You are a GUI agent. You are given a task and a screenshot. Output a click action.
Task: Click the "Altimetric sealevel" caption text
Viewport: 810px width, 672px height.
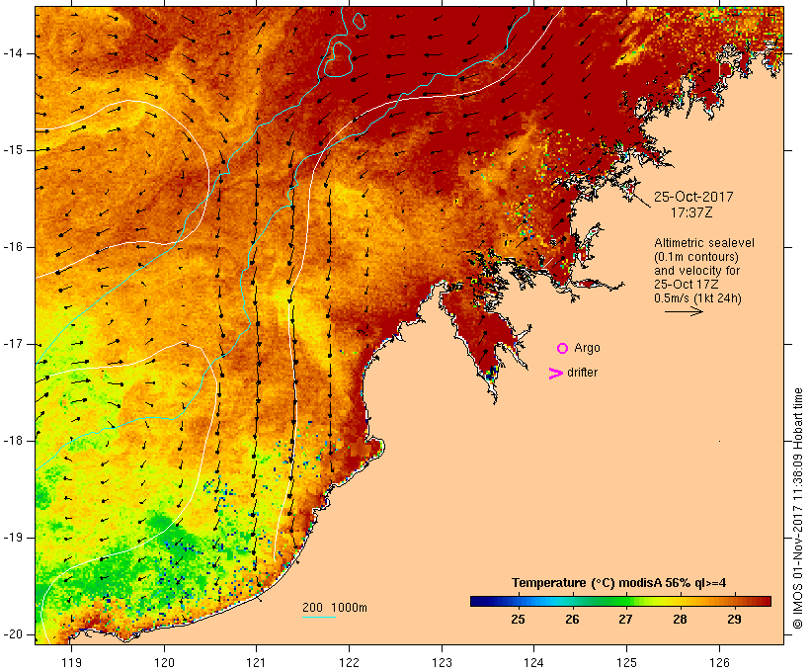pyautogui.click(x=704, y=243)
